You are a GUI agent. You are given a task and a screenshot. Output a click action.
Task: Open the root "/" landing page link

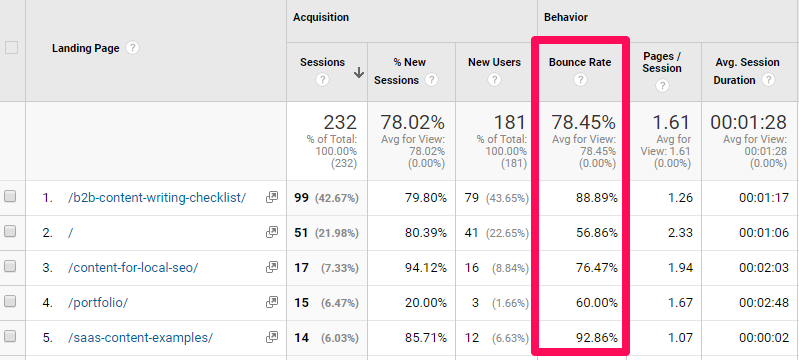(x=71, y=233)
